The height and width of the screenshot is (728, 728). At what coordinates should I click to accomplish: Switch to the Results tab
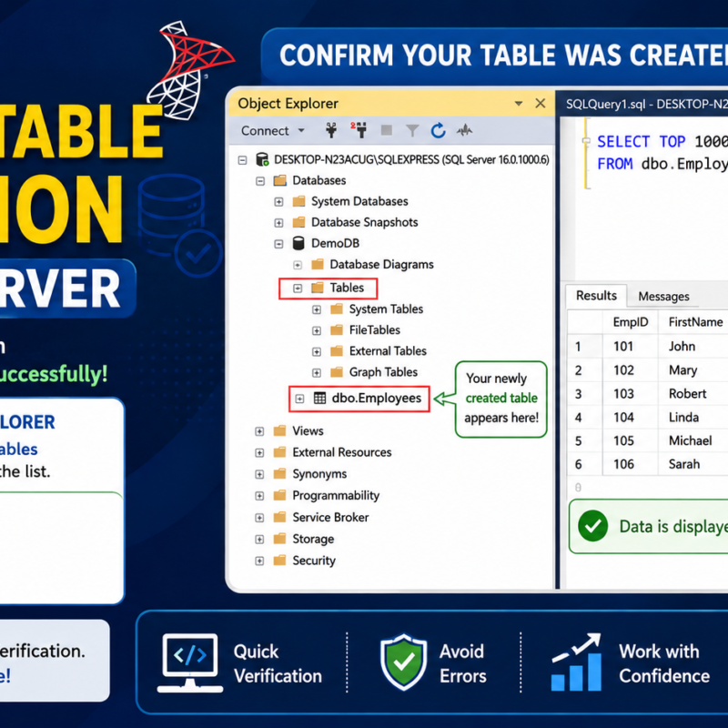coord(596,296)
